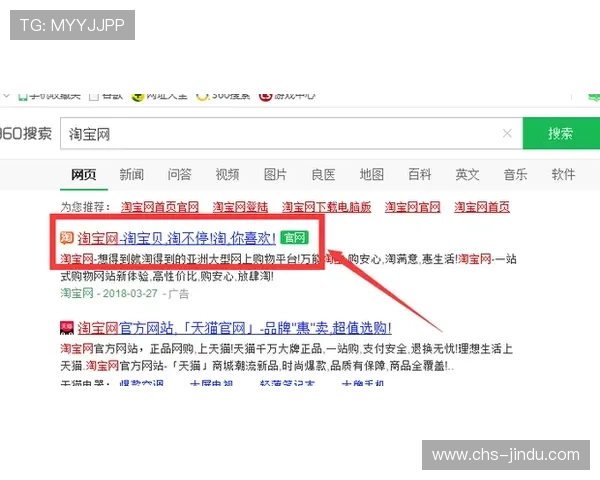Click the Tmall icon beside second result
The width and height of the screenshot is (600, 480).
tap(67, 328)
